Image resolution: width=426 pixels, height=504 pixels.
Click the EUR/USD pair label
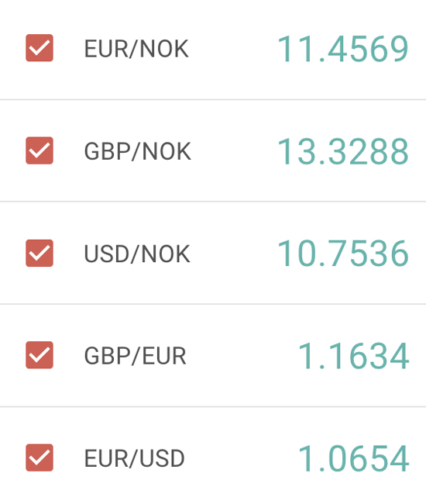[x=134, y=458]
